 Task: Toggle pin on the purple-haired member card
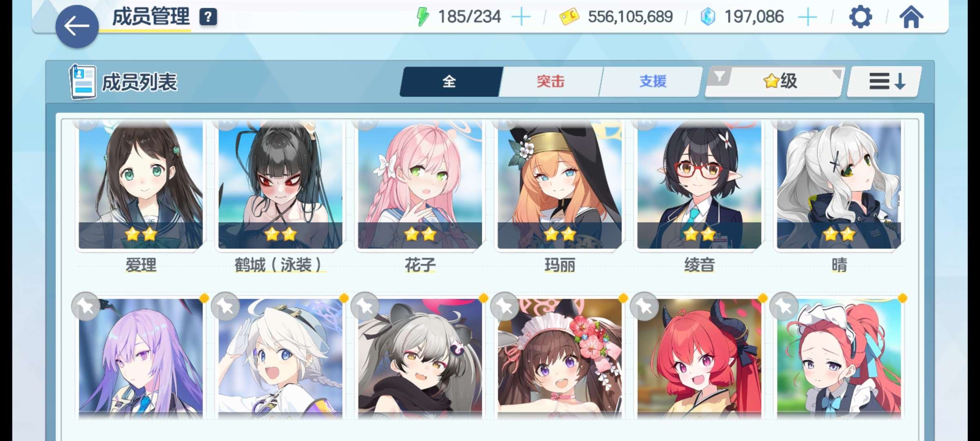pyautogui.click(x=86, y=306)
